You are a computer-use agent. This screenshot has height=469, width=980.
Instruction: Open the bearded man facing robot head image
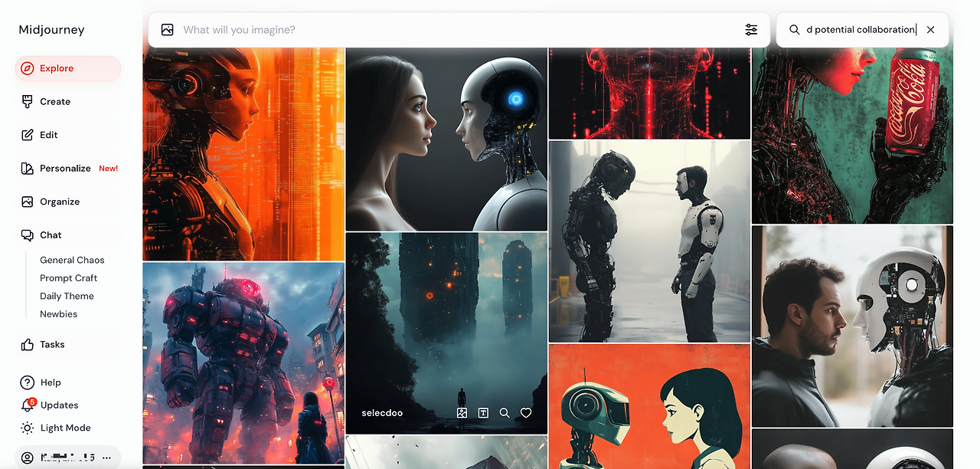click(x=852, y=326)
